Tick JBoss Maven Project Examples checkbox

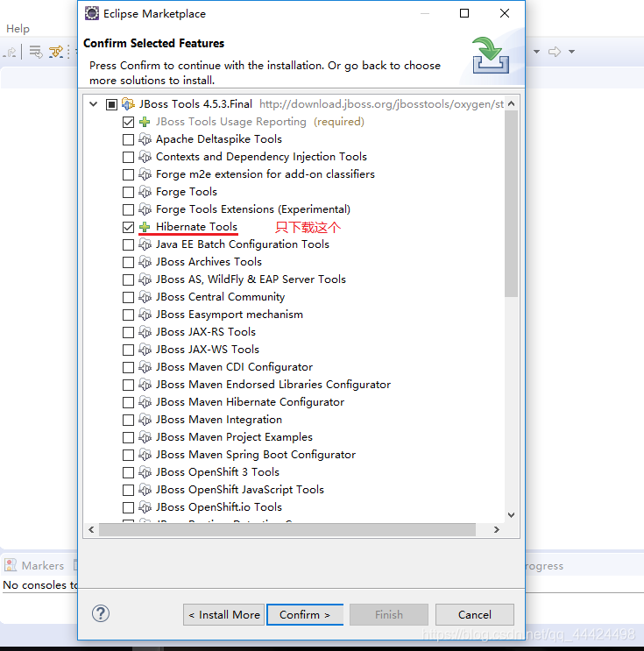pyautogui.click(x=128, y=437)
